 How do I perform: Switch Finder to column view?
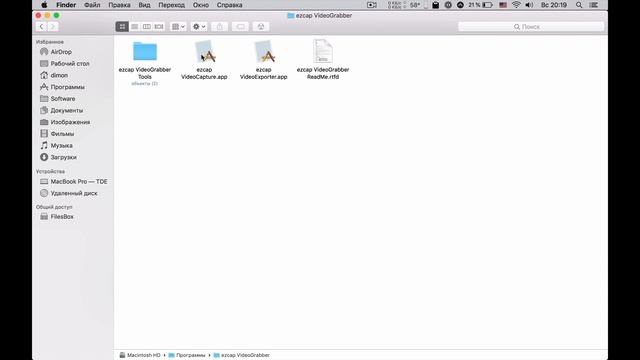(x=147, y=27)
